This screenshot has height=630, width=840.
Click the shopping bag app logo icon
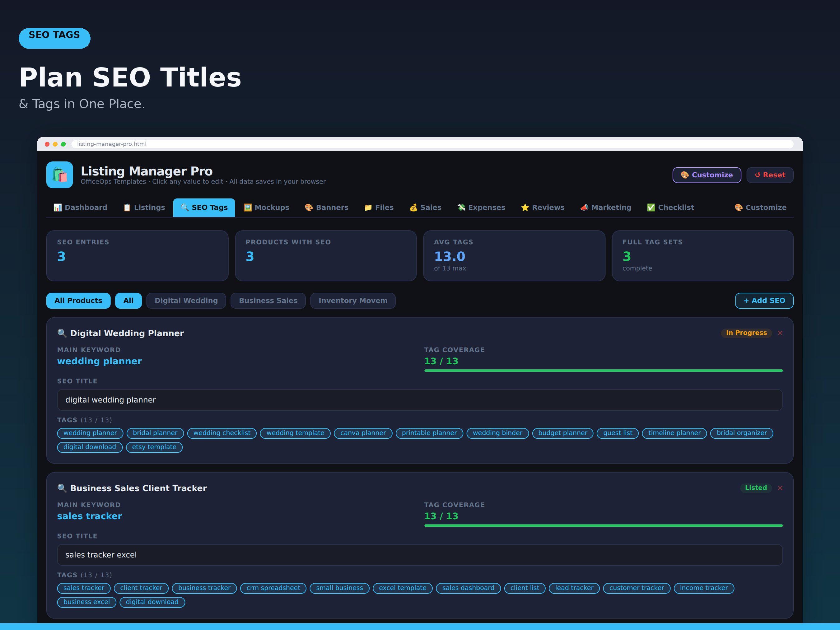point(60,175)
